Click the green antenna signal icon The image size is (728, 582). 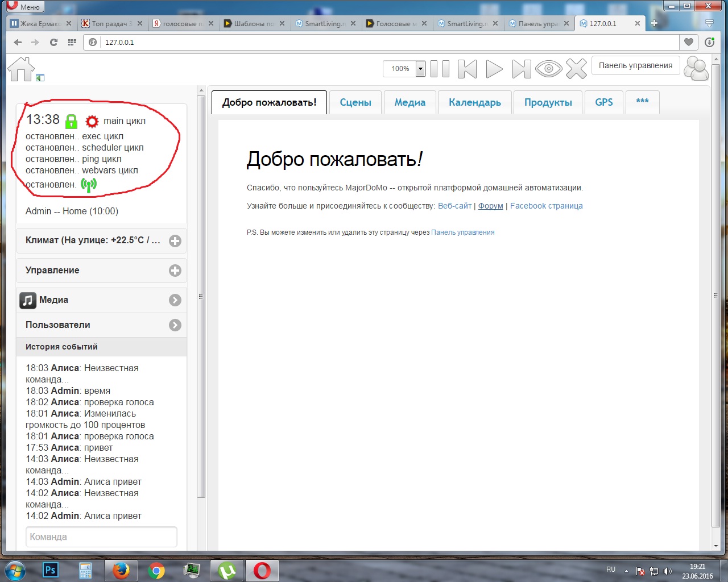pos(89,184)
